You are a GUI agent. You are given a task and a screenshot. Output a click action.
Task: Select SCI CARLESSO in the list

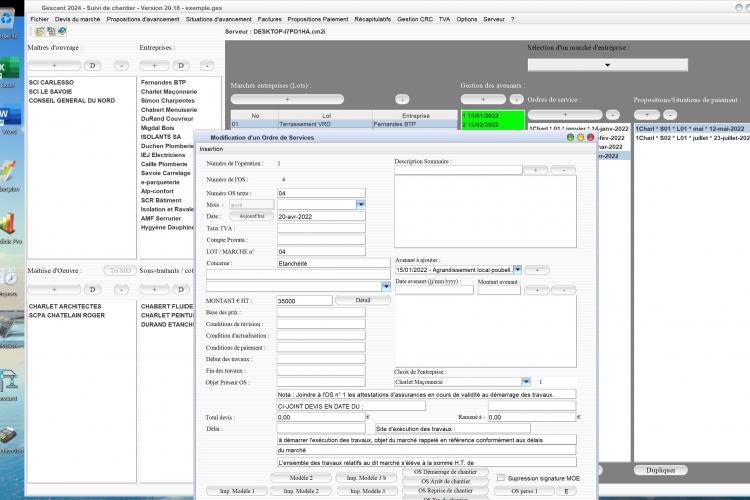tap(51, 82)
